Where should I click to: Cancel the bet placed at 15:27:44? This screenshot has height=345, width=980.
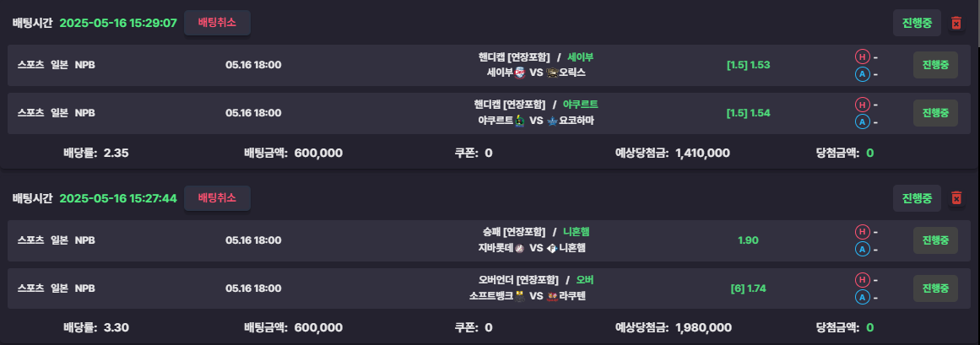click(x=218, y=198)
